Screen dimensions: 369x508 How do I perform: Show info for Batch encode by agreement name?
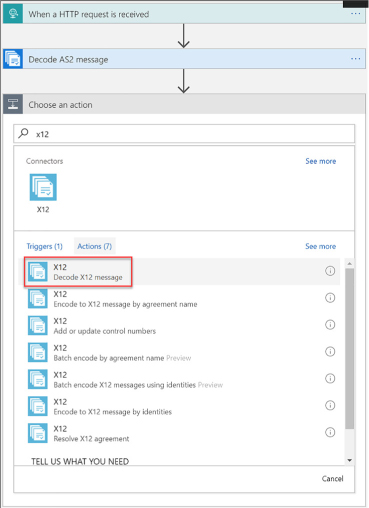[330, 352]
